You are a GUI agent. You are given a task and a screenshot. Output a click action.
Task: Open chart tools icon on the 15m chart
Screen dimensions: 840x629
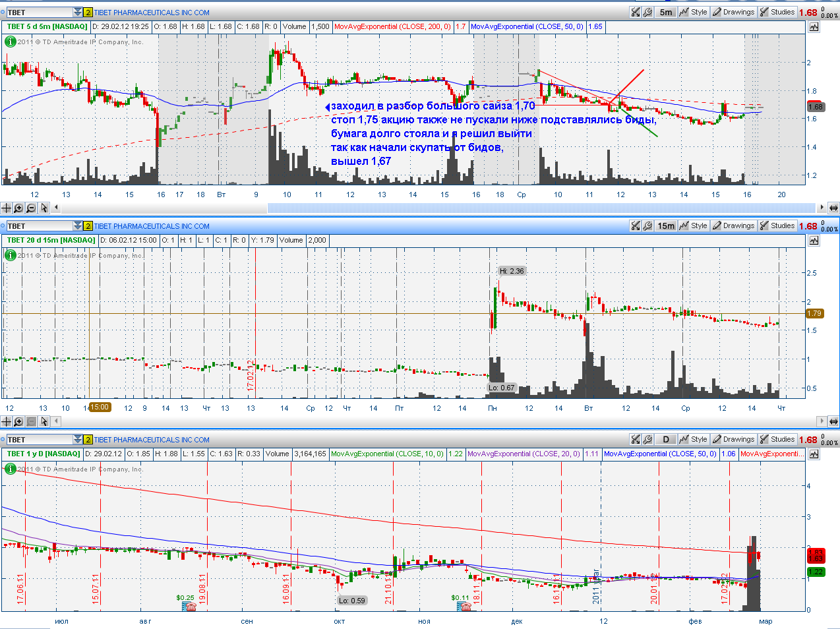click(636, 225)
